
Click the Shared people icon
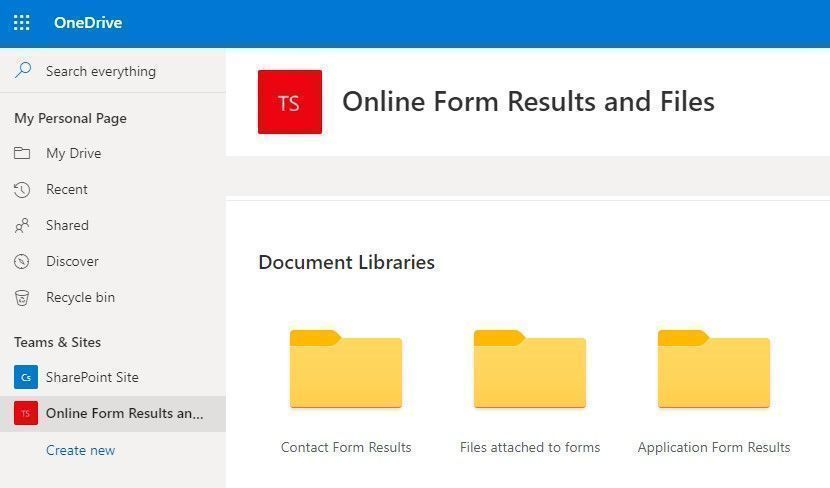[22, 225]
